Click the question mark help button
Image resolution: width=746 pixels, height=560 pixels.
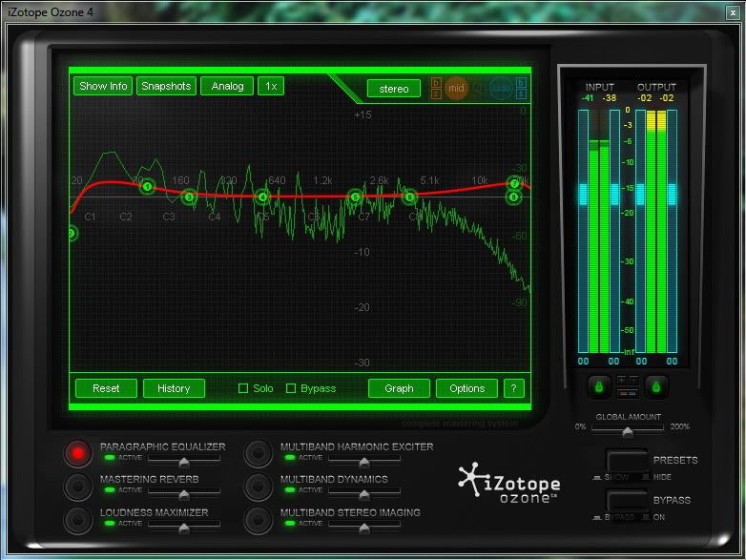click(x=514, y=388)
